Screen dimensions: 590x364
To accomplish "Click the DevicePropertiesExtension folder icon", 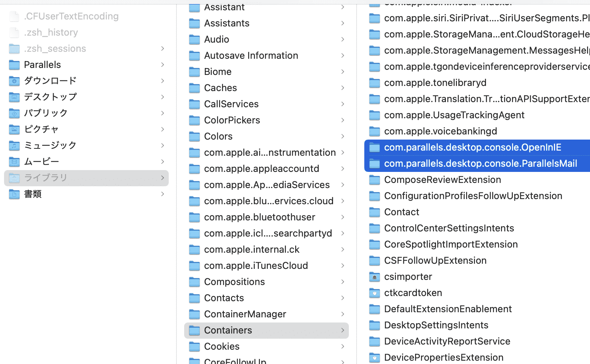I will pyautogui.click(x=374, y=357).
